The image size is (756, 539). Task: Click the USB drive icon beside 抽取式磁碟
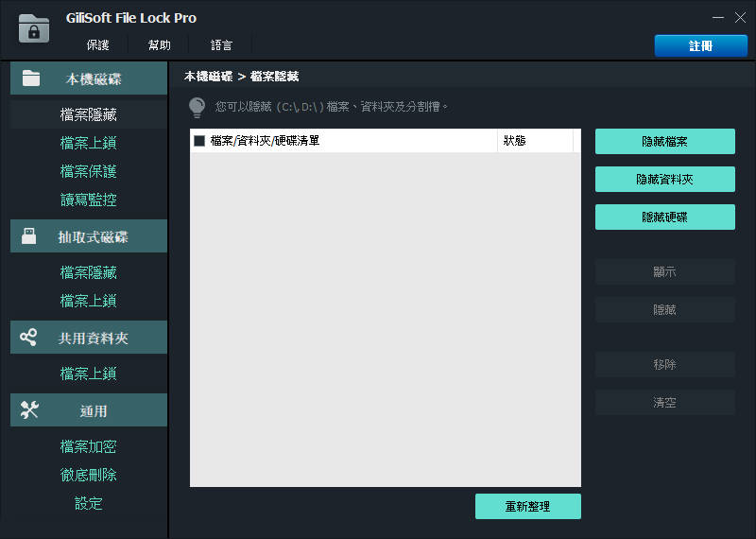pos(29,236)
